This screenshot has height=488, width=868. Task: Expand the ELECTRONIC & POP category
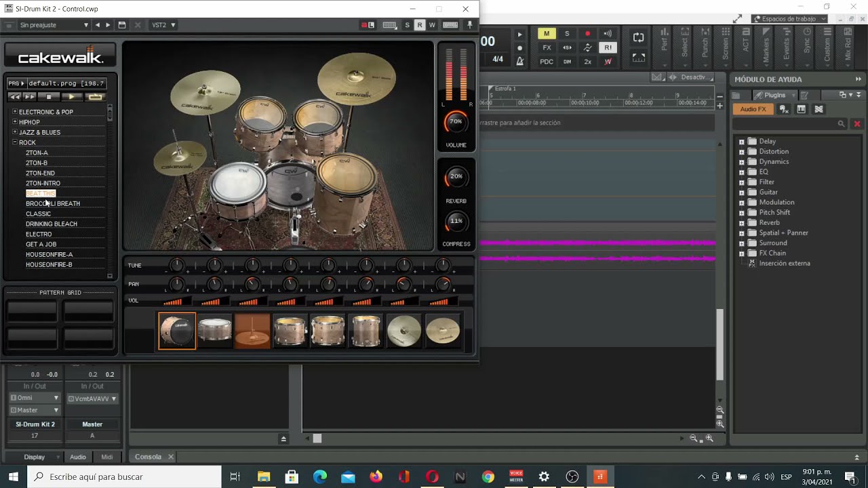(15, 112)
